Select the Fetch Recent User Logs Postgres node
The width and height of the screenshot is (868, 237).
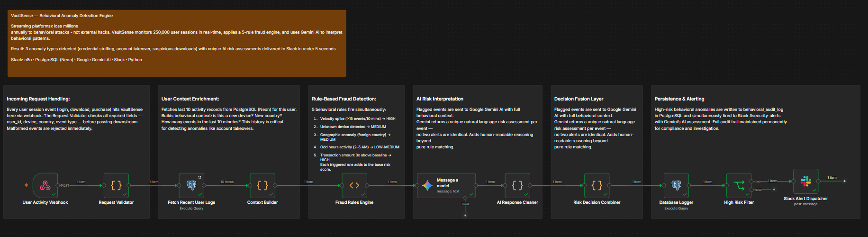pos(191,185)
